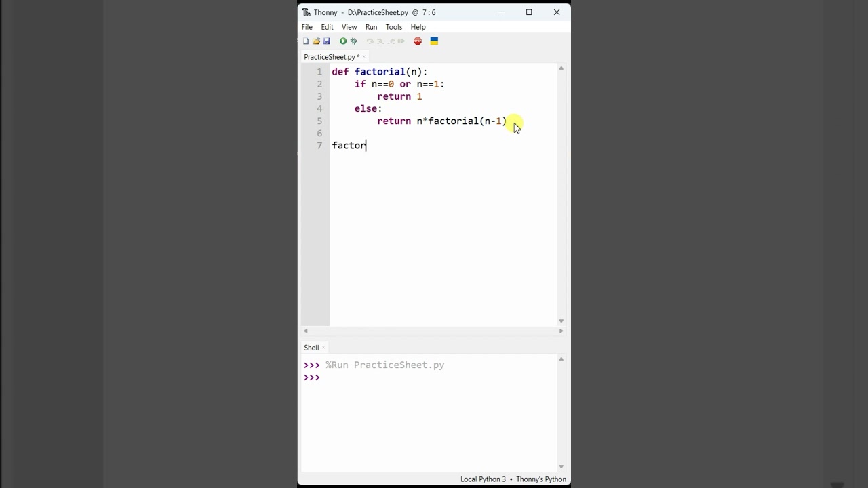Click 'else:' on line 4

pos(368,108)
